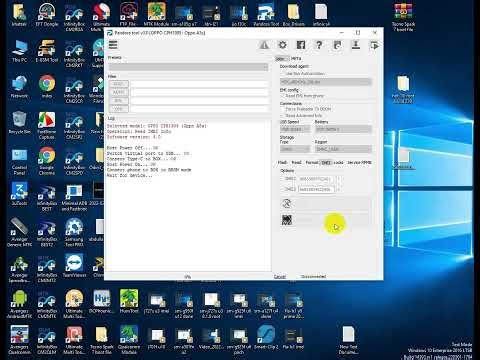Click the toolbar icon right of the help icon
The height and width of the screenshot is (360, 480).
click(337, 45)
